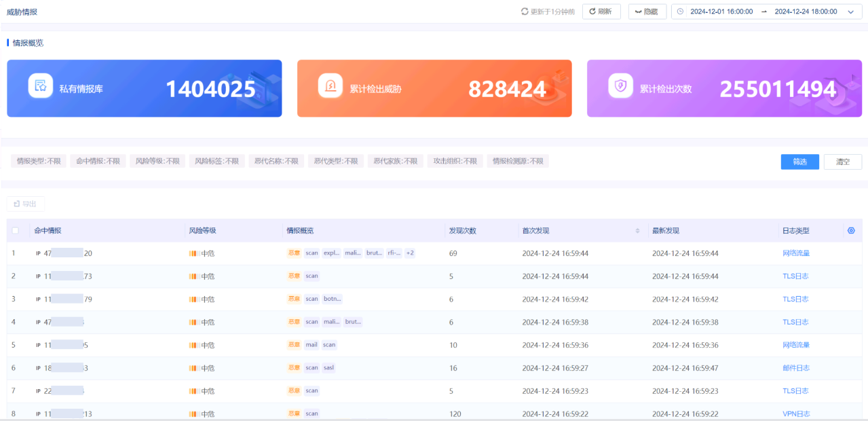The image size is (868, 421).
Task: Click the blue 筛选 button
Action: pos(799,162)
